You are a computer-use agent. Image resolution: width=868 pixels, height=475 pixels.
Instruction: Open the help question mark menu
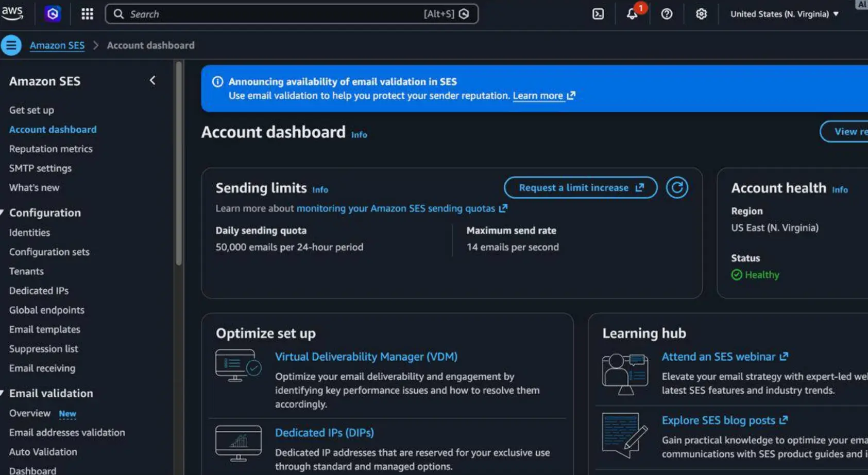667,14
